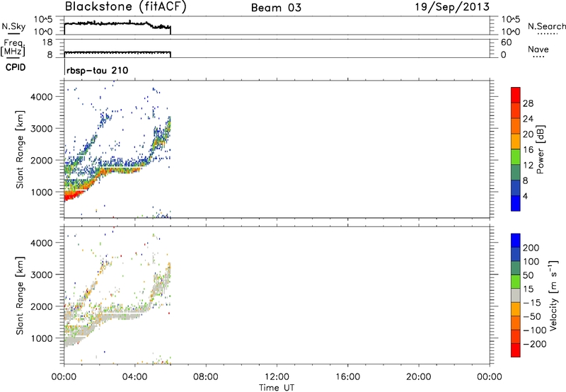This screenshot has height=392, width=566.
Task: Click the '20:00' time tick label
Action: point(419,377)
